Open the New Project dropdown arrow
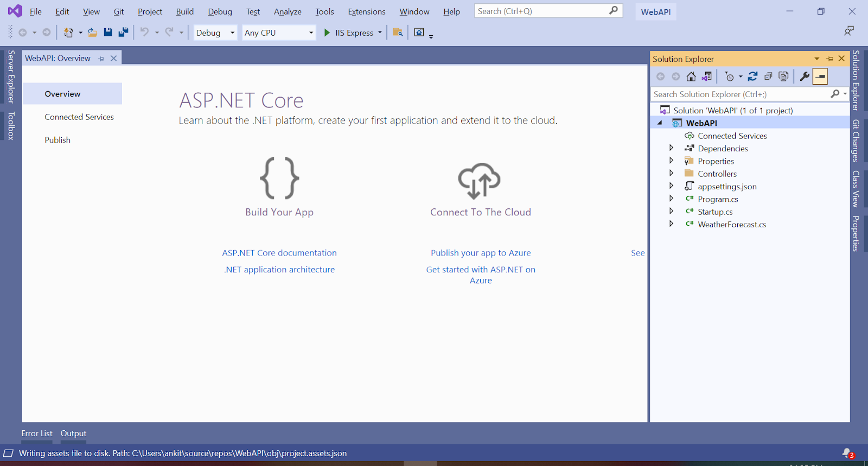Screen dimensions: 868x466 point(80,33)
